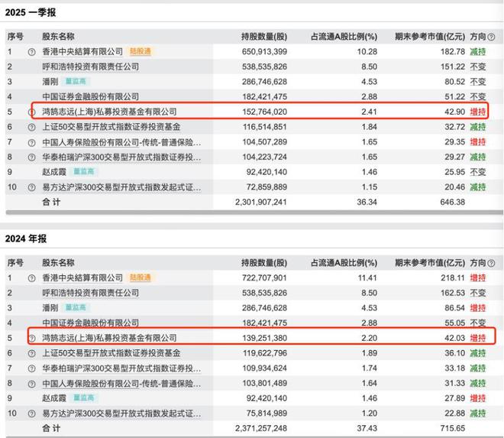The width and height of the screenshot is (504, 438).
Task: Open 鸿鹄志远(上海)私募投资基金 in 2025 一季报 table
Action: pos(109,112)
